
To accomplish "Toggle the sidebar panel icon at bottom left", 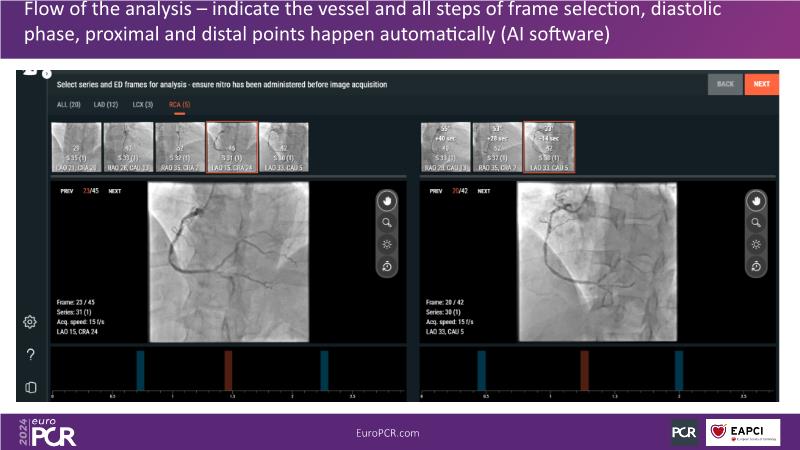I will tap(31, 387).
